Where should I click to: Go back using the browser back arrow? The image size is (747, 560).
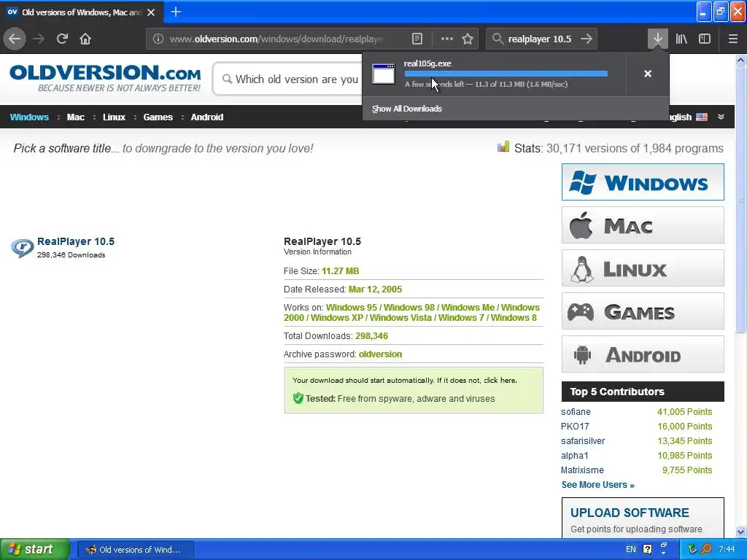coord(15,39)
